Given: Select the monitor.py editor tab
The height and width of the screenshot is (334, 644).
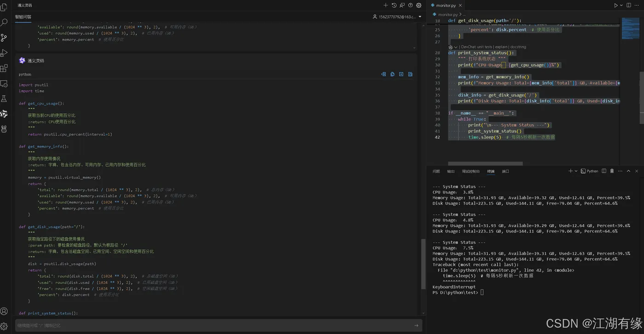Looking at the screenshot, I should [x=446, y=6].
